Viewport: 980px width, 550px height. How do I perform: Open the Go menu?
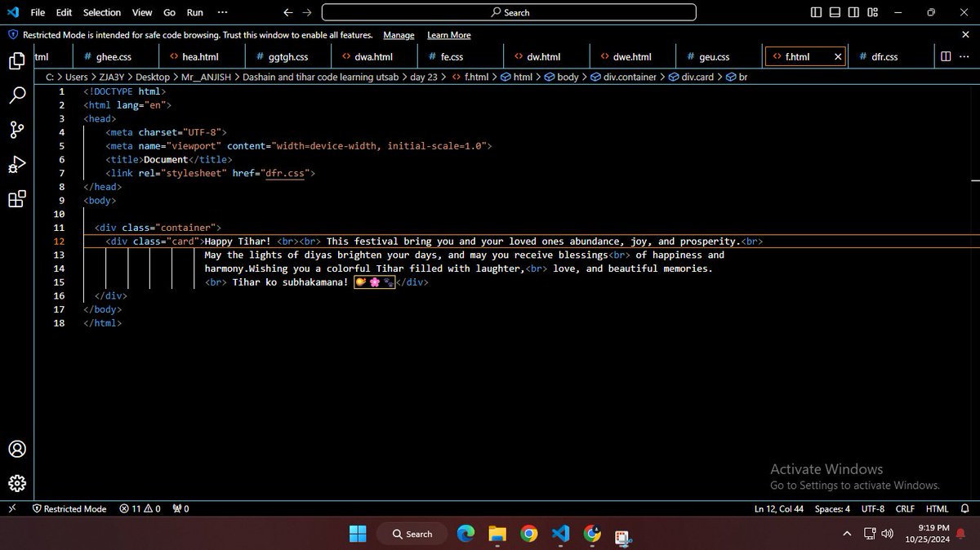pyautogui.click(x=169, y=12)
